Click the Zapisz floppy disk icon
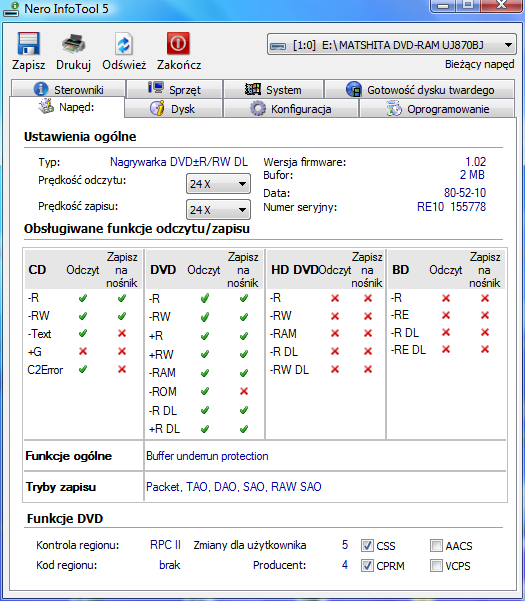Image resolution: width=525 pixels, height=601 pixels. click(x=28, y=43)
